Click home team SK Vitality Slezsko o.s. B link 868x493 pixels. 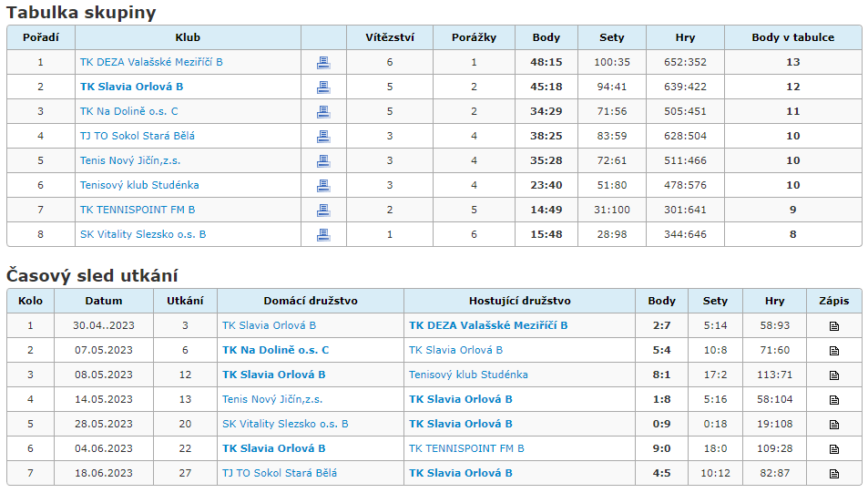(285, 424)
